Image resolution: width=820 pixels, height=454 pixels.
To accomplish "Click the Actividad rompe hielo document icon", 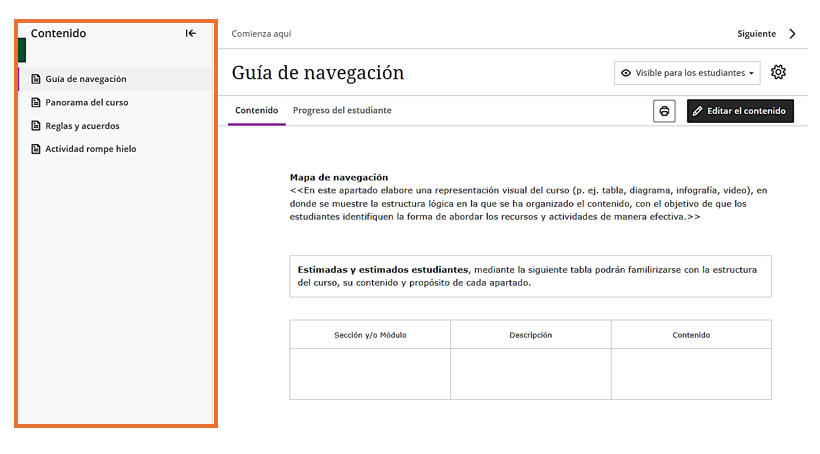I will pyautogui.click(x=36, y=149).
